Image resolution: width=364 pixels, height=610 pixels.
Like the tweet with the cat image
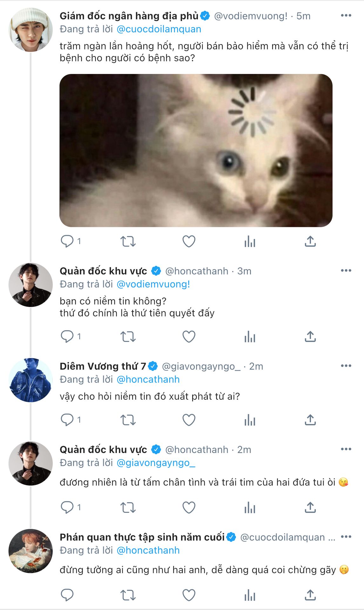coord(189,241)
